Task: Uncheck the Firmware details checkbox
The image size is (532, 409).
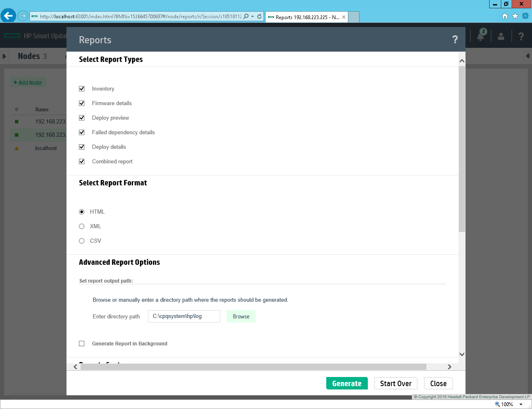Action: click(82, 103)
